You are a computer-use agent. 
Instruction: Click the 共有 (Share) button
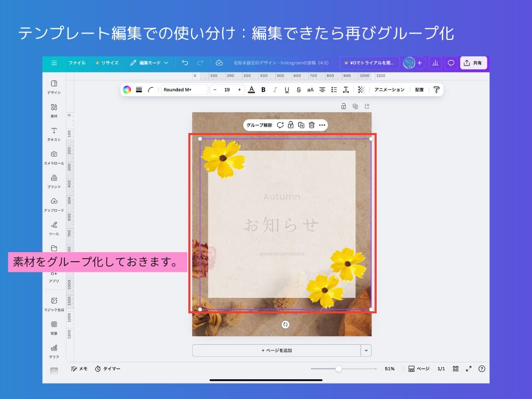click(x=473, y=63)
